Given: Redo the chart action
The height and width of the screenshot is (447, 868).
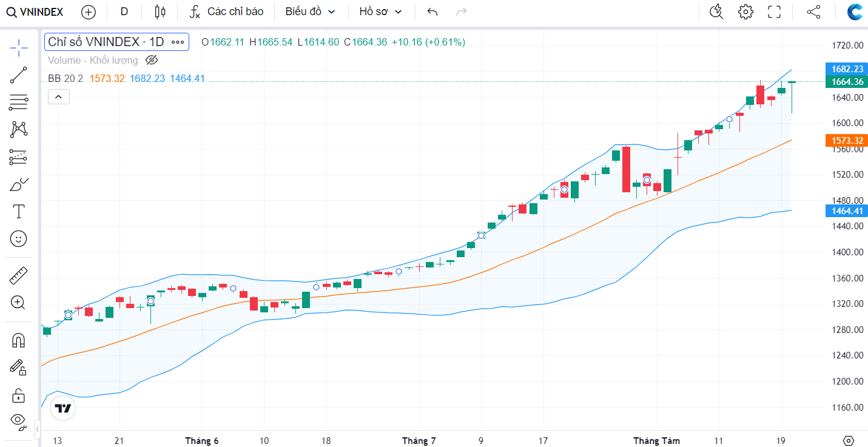Looking at the screenshot, I should (461, 12).
